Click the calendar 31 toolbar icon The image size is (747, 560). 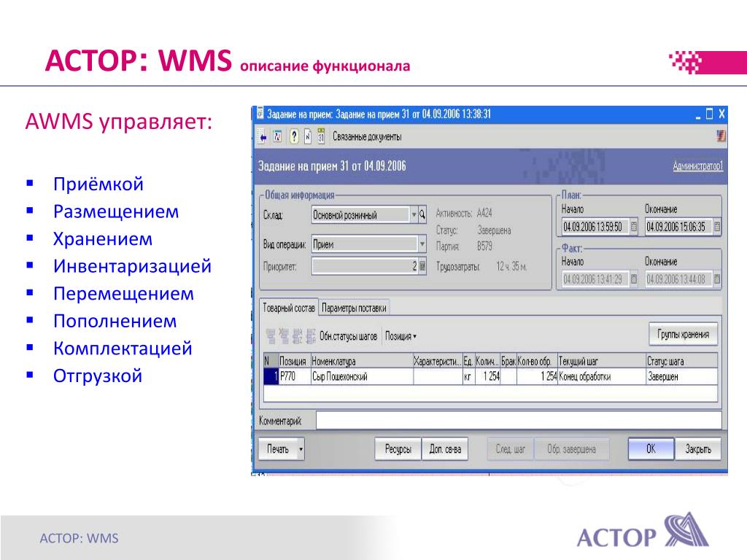click(321, 136)
